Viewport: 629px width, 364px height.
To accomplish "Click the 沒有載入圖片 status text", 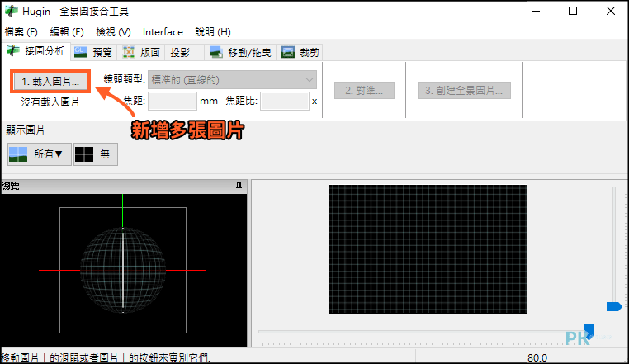I will [x=50, y=102].
